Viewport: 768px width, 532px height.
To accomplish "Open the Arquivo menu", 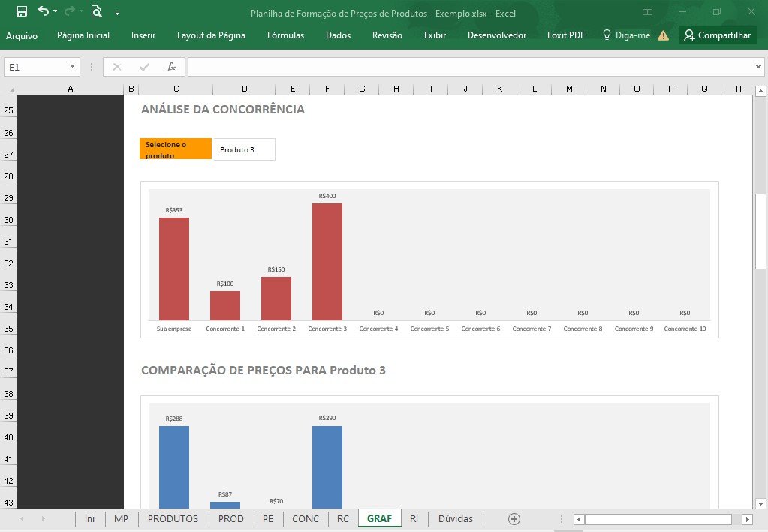I will pyautogui.click(x=22, y=35).
